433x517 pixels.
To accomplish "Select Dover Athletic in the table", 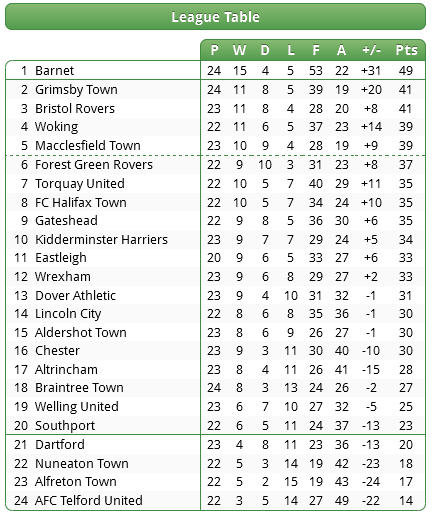I will [x=75, y=296].
